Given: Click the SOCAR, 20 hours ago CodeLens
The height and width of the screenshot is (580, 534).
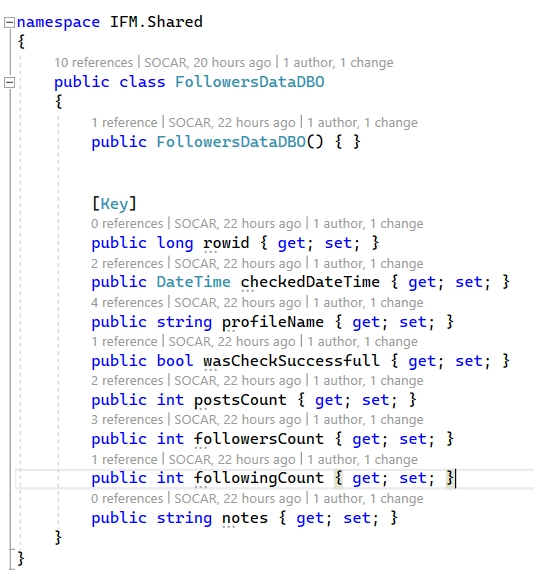Looking at the screenshot, I should 207,63.
